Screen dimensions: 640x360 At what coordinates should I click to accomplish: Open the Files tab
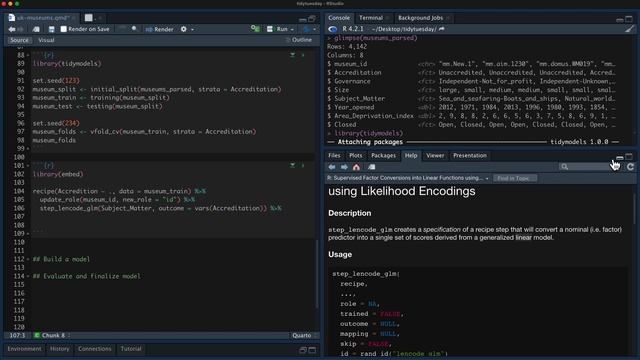(334, 156)
